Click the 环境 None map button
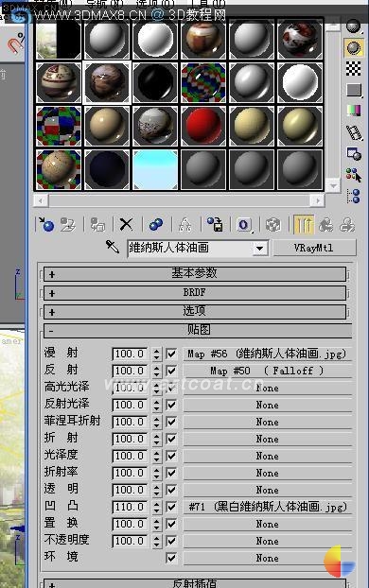This screenshot has width=369, height=588. (267, 558)
